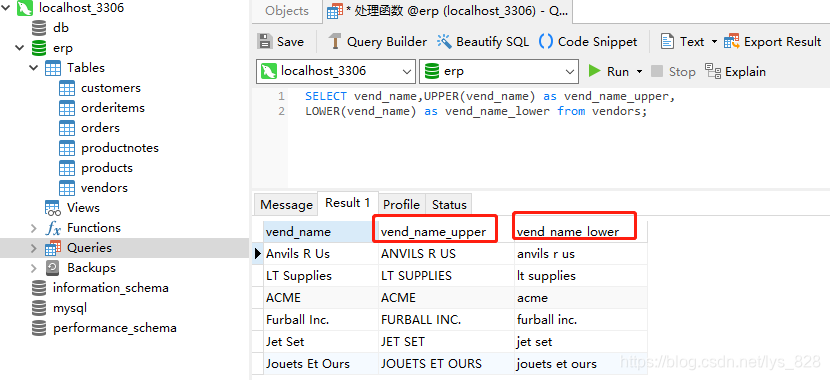830x380 pixels.
Task: Expand the Backups node
Action: (33, 268)
